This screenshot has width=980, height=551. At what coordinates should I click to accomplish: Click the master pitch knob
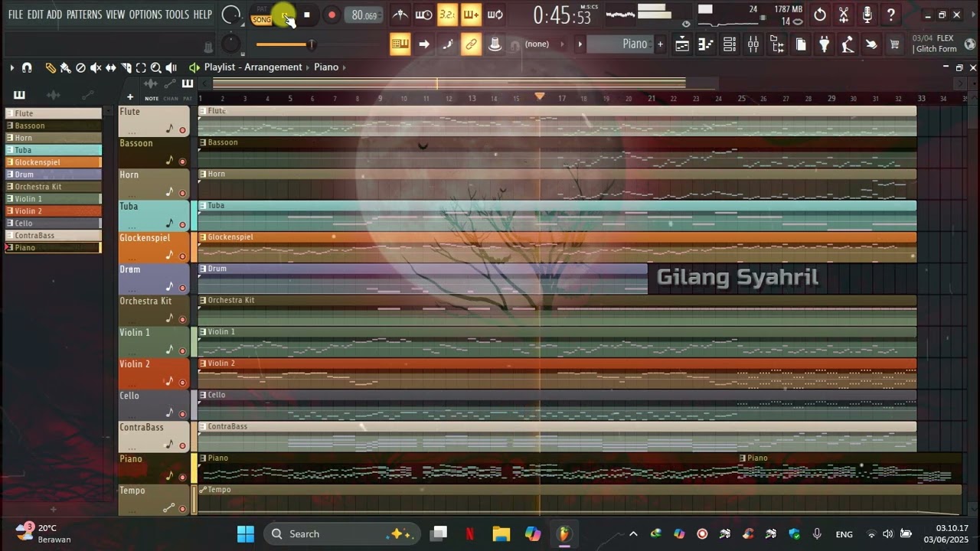click(x=230, y=44)
